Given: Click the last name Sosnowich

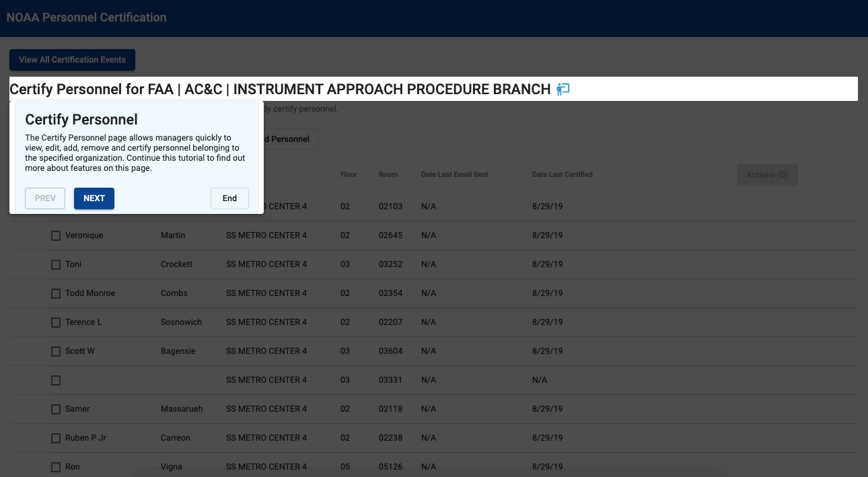Looking at the screenshot, I should 182,322.
